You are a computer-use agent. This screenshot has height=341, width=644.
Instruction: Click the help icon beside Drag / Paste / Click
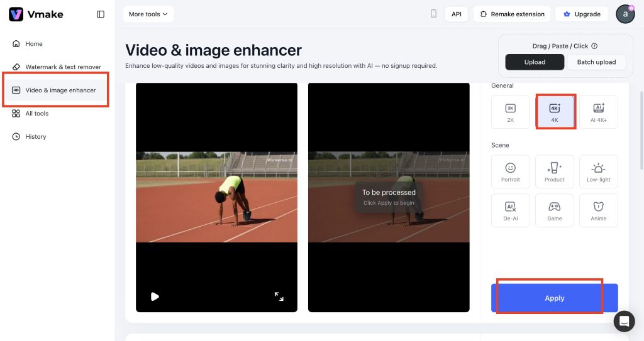point(594,46)
